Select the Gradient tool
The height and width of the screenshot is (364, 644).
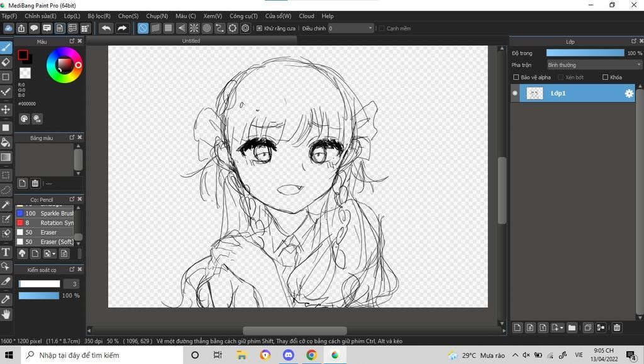pyautogui.click(x=6, y=157)
